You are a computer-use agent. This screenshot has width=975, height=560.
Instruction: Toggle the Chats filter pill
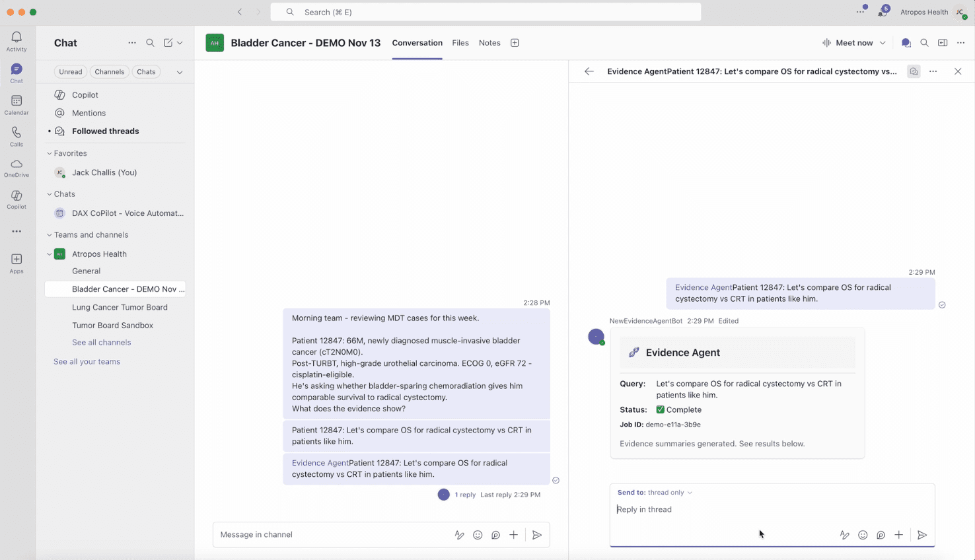[146, 71]
